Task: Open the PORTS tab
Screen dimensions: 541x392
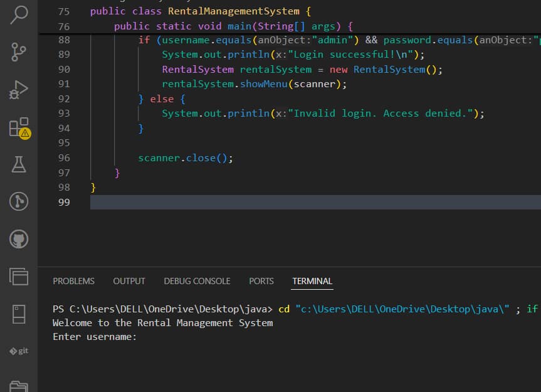Action: [x=261, y=281]
